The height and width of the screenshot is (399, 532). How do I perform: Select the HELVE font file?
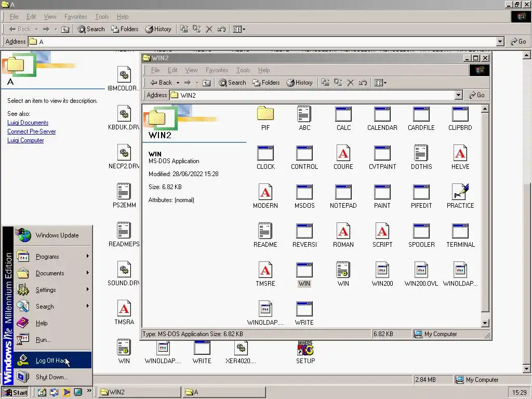coord(460,153)
